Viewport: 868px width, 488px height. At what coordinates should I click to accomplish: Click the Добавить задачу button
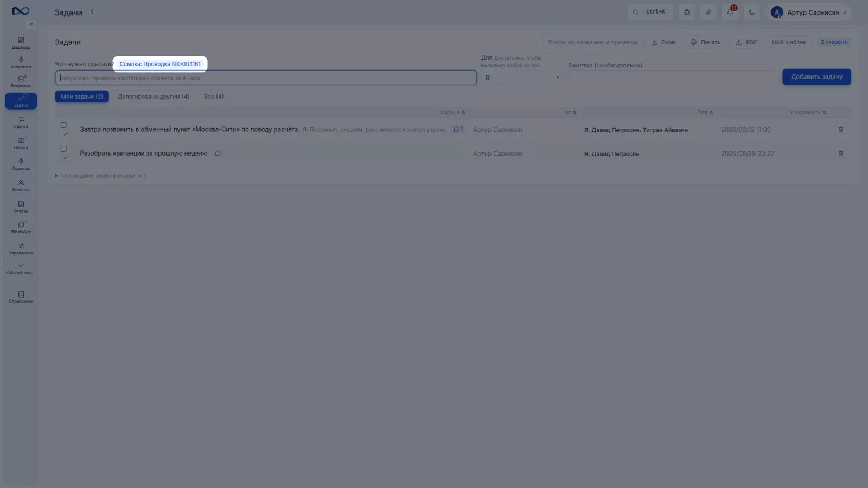pyautogui.click(x=816, y=77)
